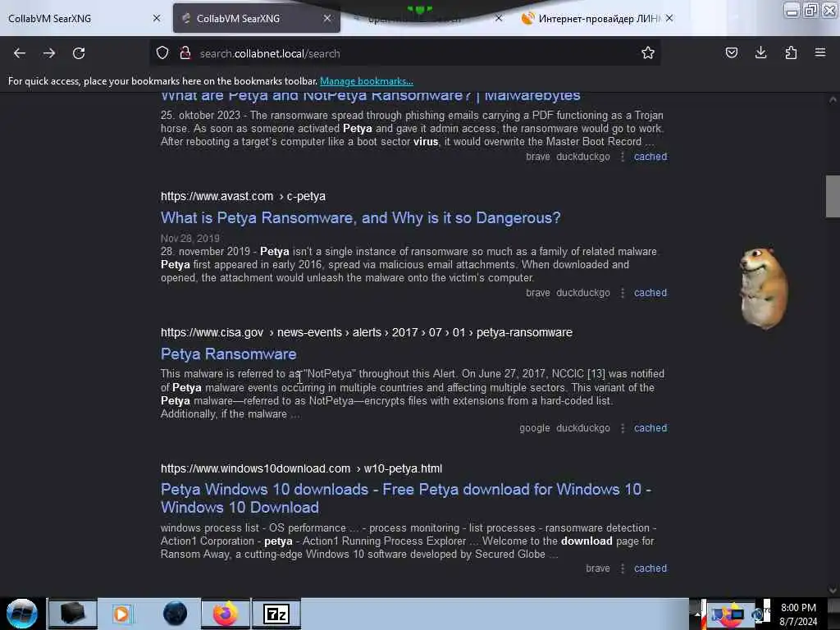Screen dimensions: 840x630
Task: Launch the media player taskbar icon
Action: pos(121,614)
